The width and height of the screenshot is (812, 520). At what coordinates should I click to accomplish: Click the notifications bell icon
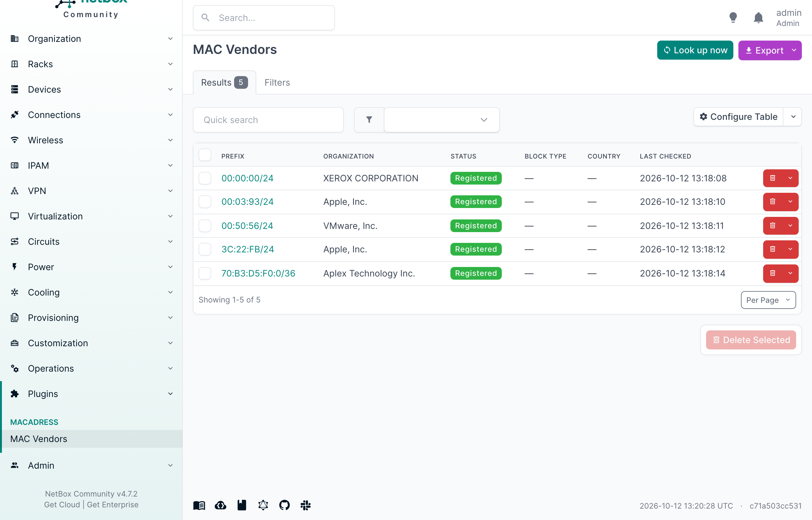[758, 17]
